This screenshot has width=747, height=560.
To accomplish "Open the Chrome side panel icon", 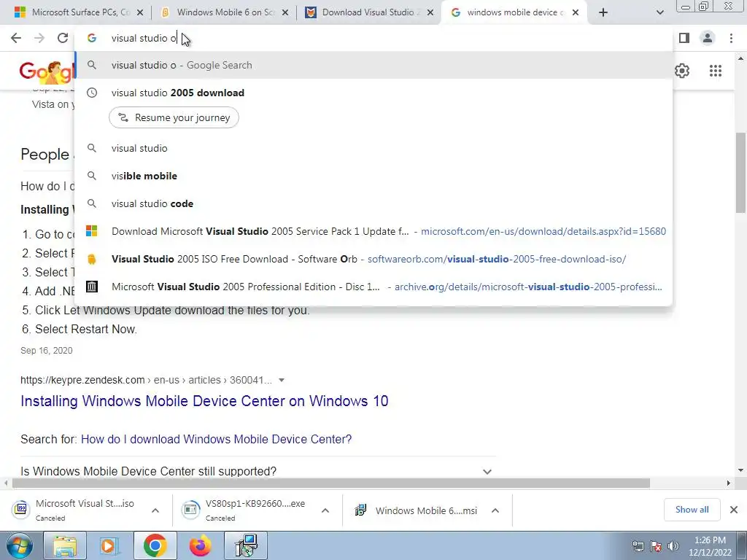I will click(x=684, y=38).
